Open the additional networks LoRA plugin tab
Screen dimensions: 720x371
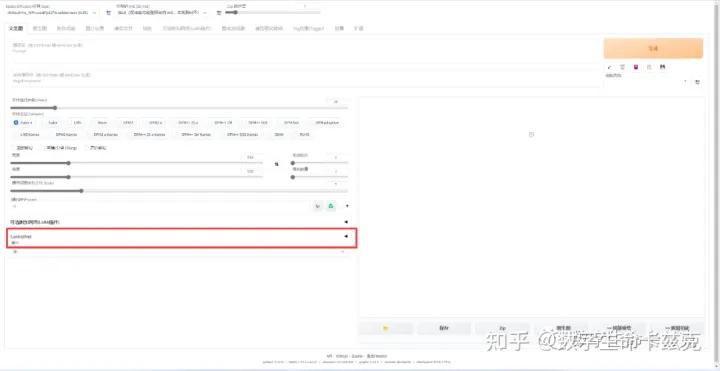pyautogui.click(x=187, y=28)
